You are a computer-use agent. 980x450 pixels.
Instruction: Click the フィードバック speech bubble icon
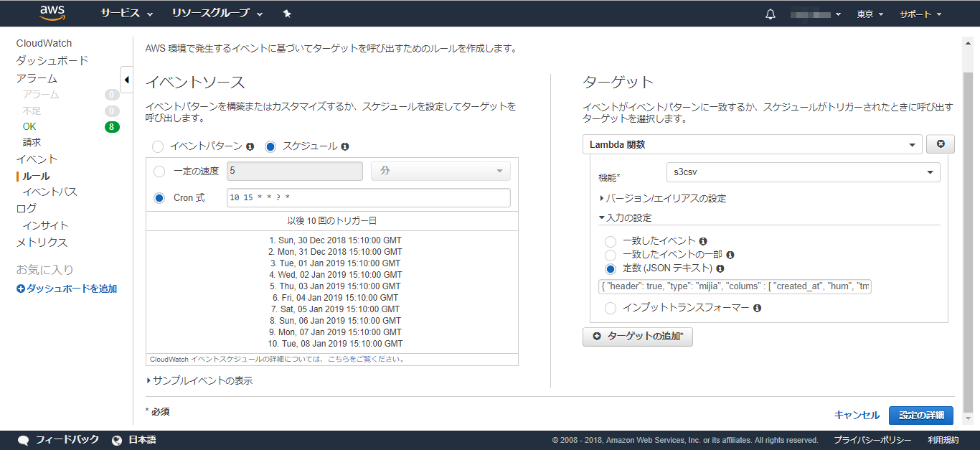point(23,440)
